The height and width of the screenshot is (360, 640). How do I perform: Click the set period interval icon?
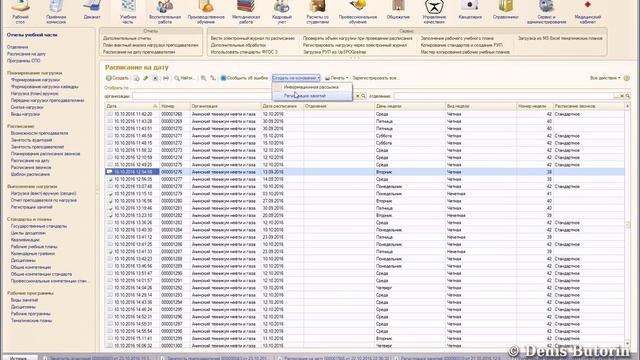coord(166,78)
